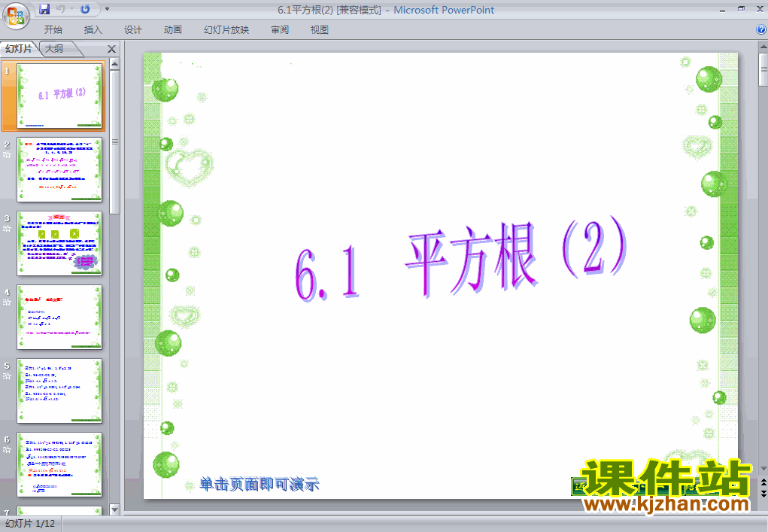This screenshot has width=768, height=532.
Task: Click the slide title 6.1 平方根 (2)
Action: [x=460, y=258]
